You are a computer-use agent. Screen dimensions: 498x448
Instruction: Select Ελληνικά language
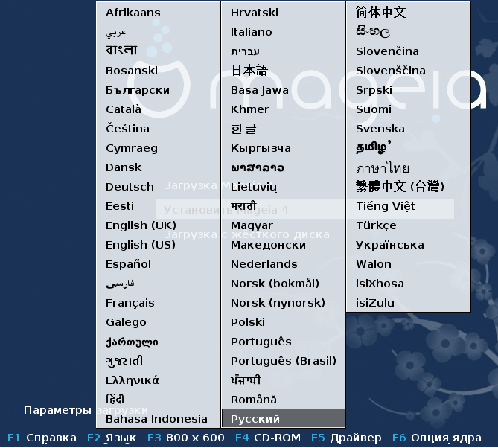(x=132, y=380)
